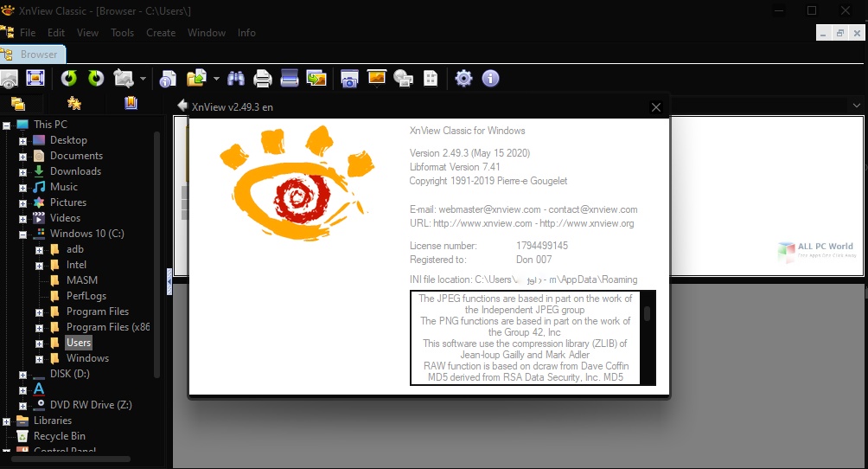Open the File menu
This screenshot has width=868, height=469.
click(28, 33)
